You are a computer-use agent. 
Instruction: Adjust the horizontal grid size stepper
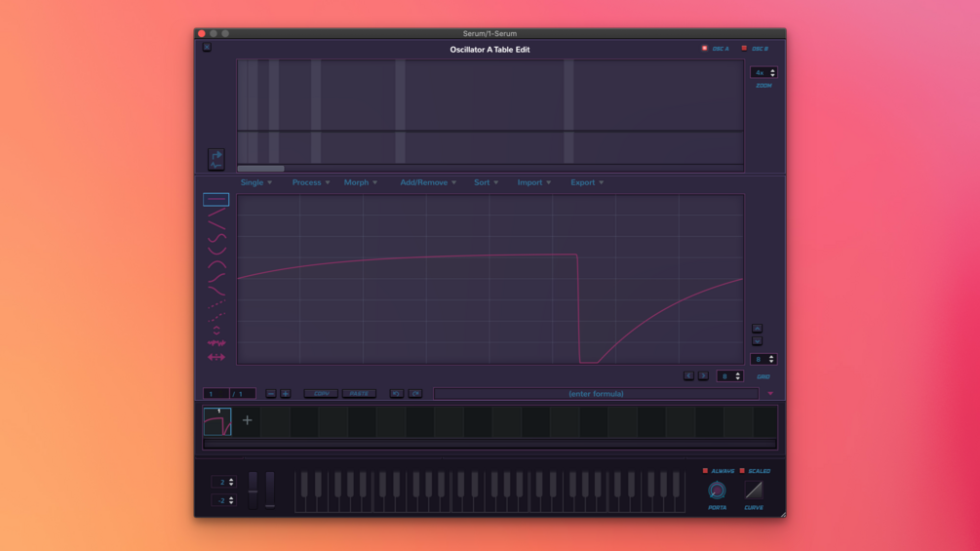tap(728, 376)
